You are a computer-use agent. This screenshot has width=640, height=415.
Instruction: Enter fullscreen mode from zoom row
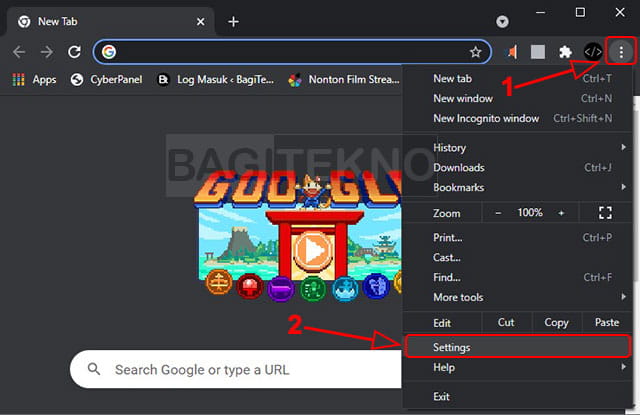[x=605, y=213]
